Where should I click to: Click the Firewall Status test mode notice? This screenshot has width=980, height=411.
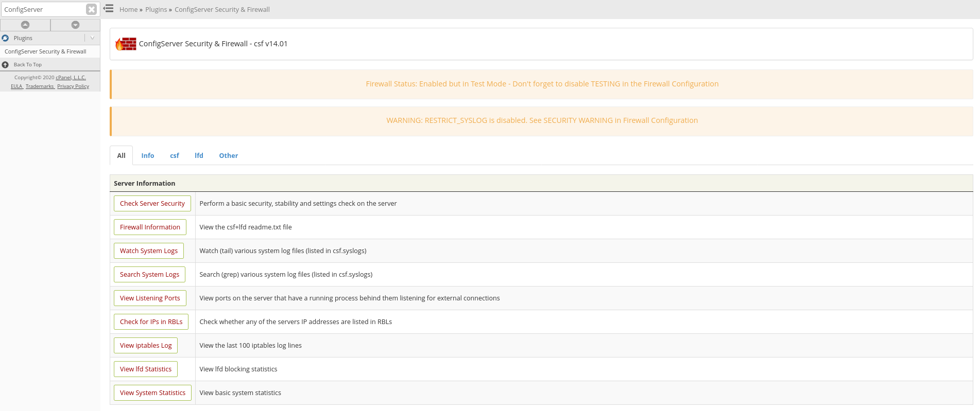(x=542, y=84)
